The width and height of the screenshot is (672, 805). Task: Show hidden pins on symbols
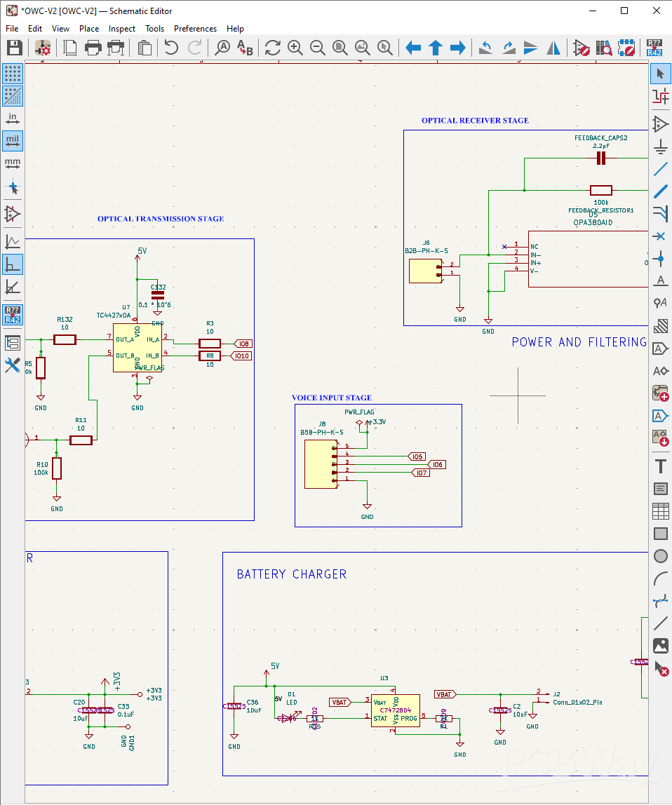[12, 215]
